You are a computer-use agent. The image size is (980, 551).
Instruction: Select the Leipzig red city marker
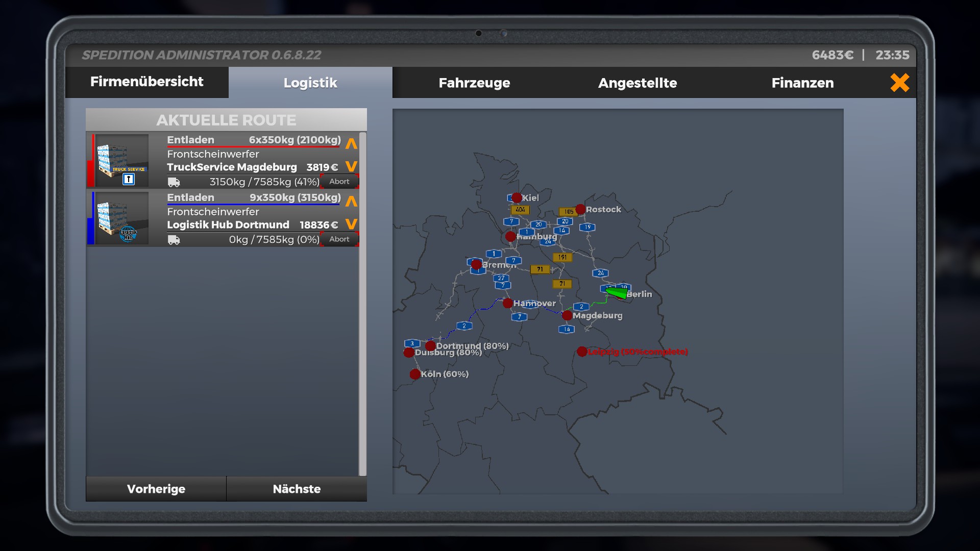[x=582, y=352]
